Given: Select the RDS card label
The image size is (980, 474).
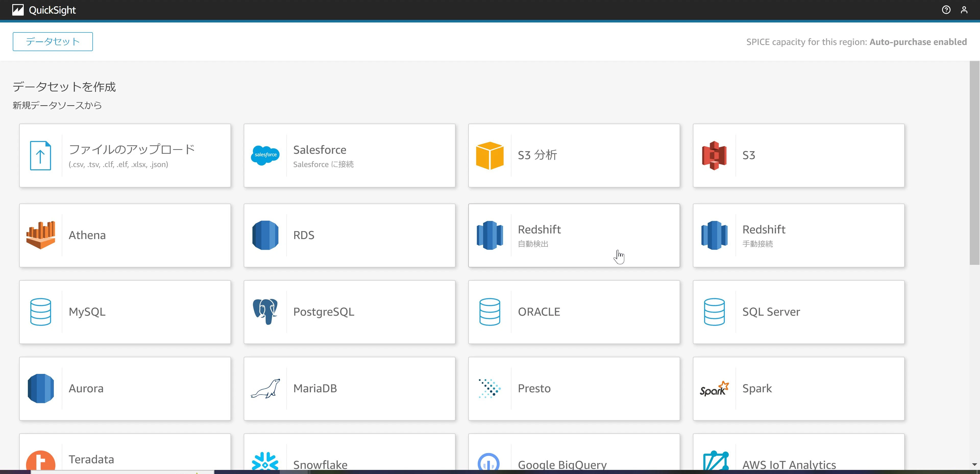Looking at the screenshot, I should pos(304,235).
